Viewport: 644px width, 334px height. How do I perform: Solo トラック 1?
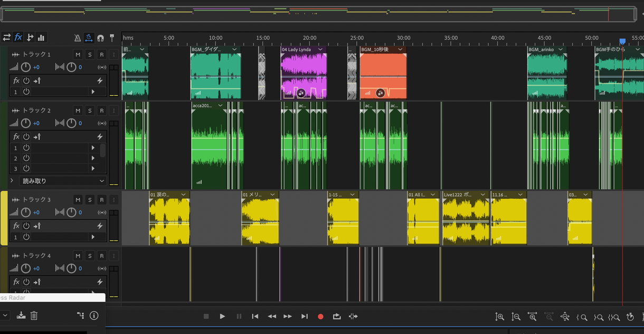point(90,54)
